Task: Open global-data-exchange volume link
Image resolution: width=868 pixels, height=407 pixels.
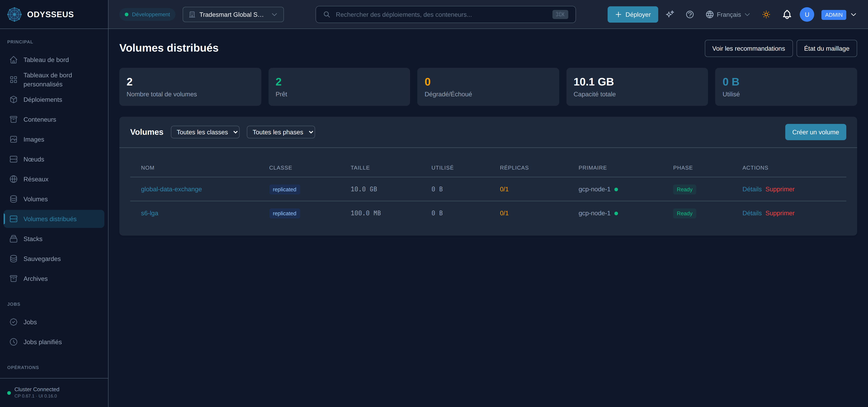Action: [x=171, y=189]
